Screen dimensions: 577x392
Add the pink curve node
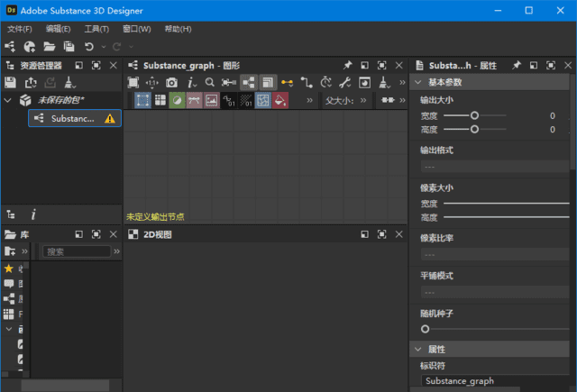click(195, 100)
